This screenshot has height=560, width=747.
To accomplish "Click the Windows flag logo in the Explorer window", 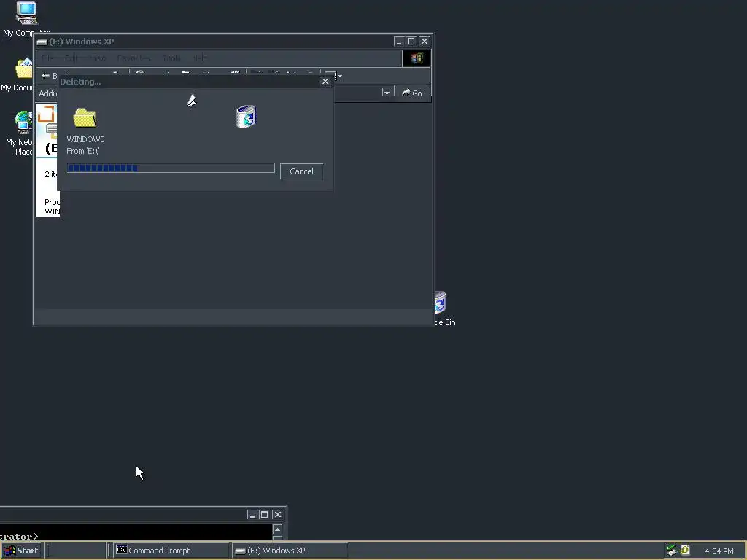I will point(417,58).
